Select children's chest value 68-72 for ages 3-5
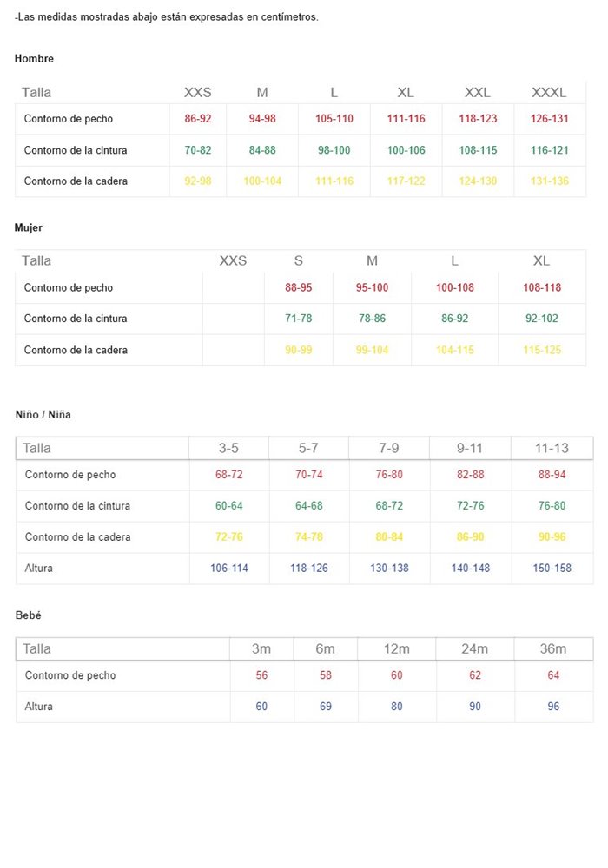The width and height of the screenshot is (608, 868). (x=229, y=475)
